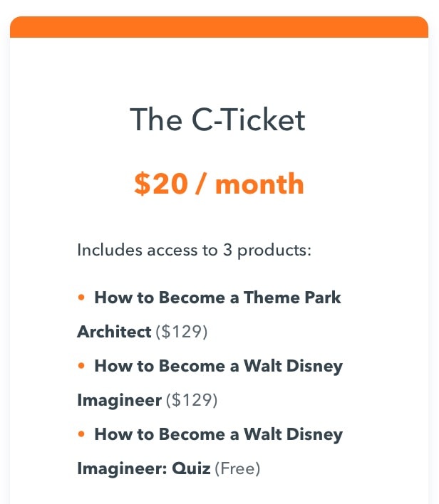Click the ($129) price beside Architect
This screenshot has height=504, width=439.
[x=182, y=332]
